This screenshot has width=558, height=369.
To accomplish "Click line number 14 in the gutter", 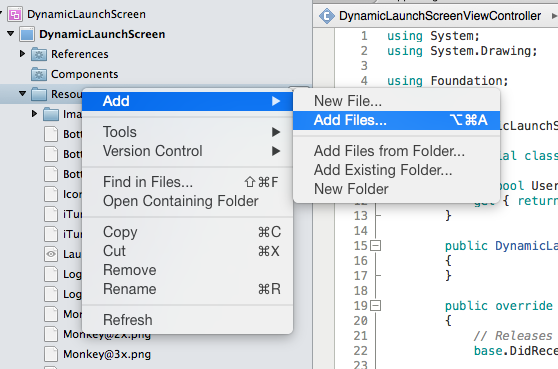I will (360, 231).
